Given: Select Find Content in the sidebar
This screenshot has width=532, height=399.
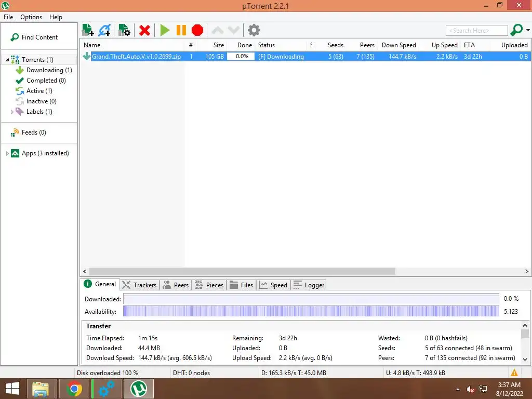Looking at the screenshot, I should tap(34, 37).
